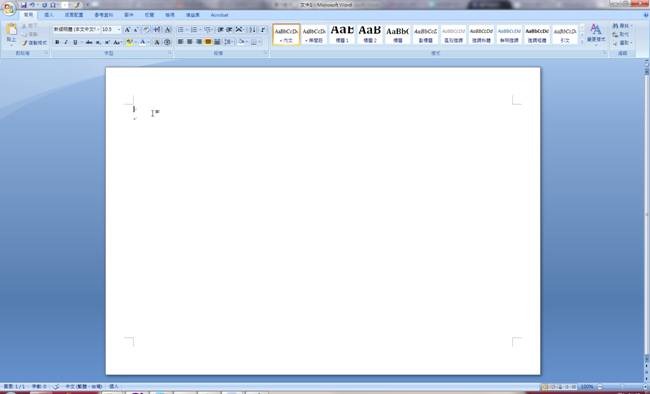The width and height of the screenshot is (650, 394).
Task: Click the Decrease Indent icon
Action: (x=220, y=30)
